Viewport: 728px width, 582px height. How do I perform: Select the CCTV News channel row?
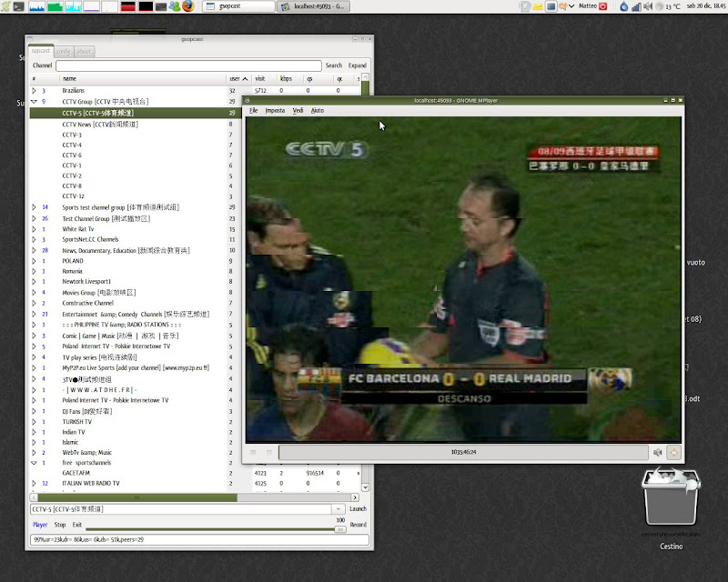coord(136,125)
